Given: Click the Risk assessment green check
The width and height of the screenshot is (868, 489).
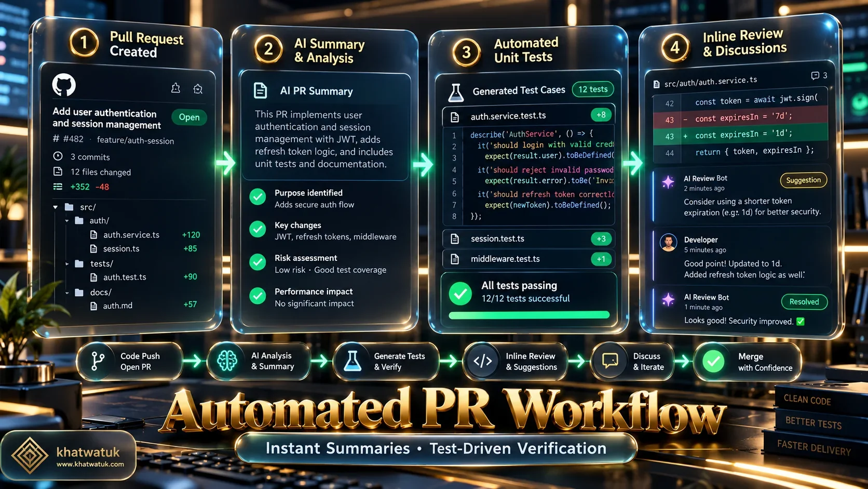Looking at the screenshot, I should [257, 262].
